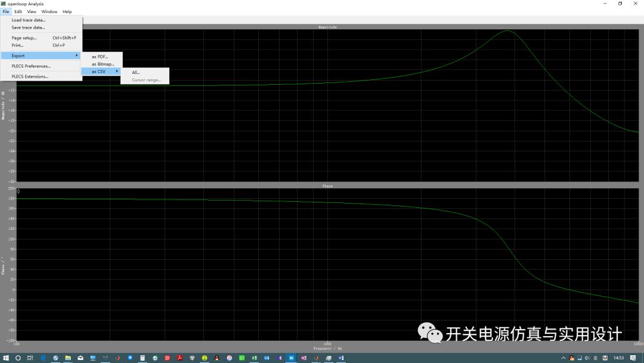
Task: Open Adobe Acrobat from taskbar
Action: click(179, 358)
